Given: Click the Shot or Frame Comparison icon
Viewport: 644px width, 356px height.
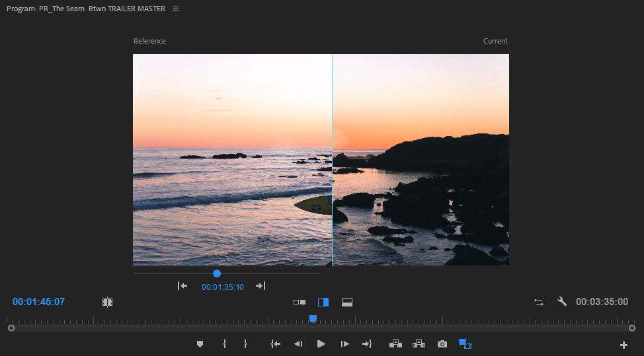Looking at the screenshot, I should click(x=107, y=302).
